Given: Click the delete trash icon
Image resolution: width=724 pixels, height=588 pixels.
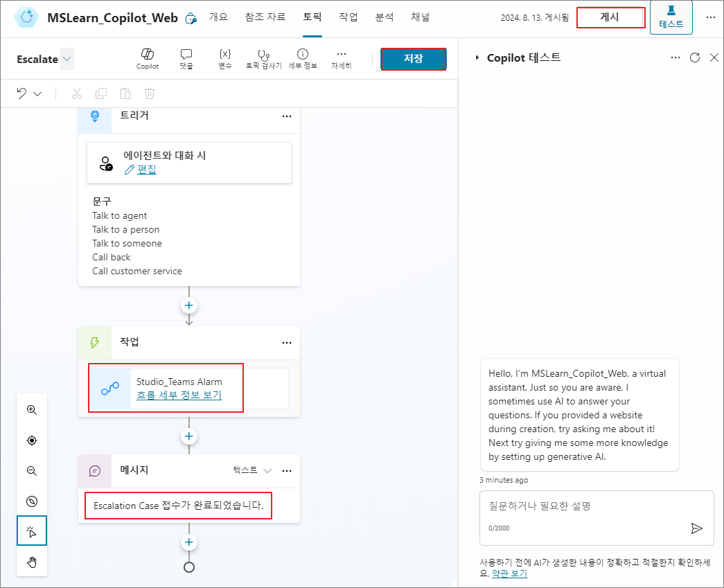Looking at the screenshot, I should [150, 93].
